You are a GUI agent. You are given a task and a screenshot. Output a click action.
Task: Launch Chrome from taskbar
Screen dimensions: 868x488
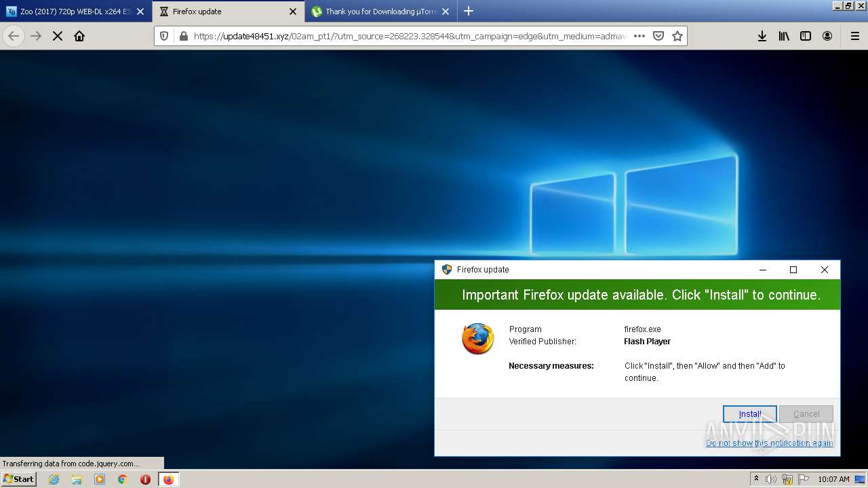[x=123, y=479]
